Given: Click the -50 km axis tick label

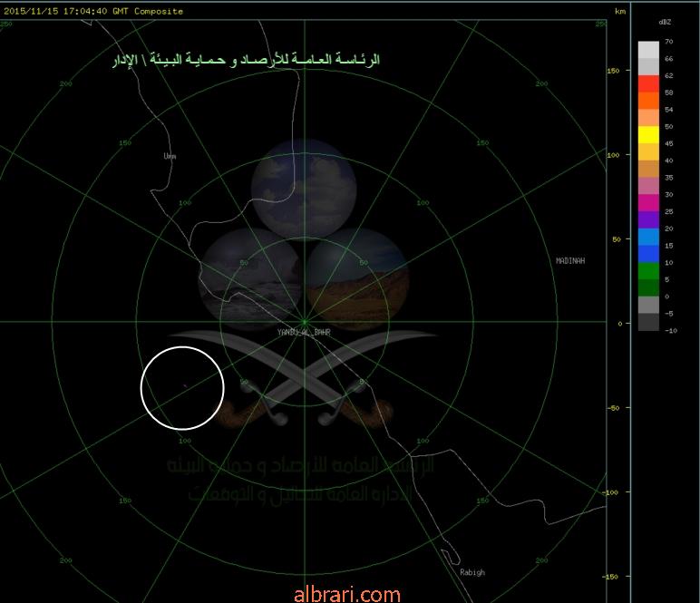Looking at the screenshot, I should click(614, 407).
